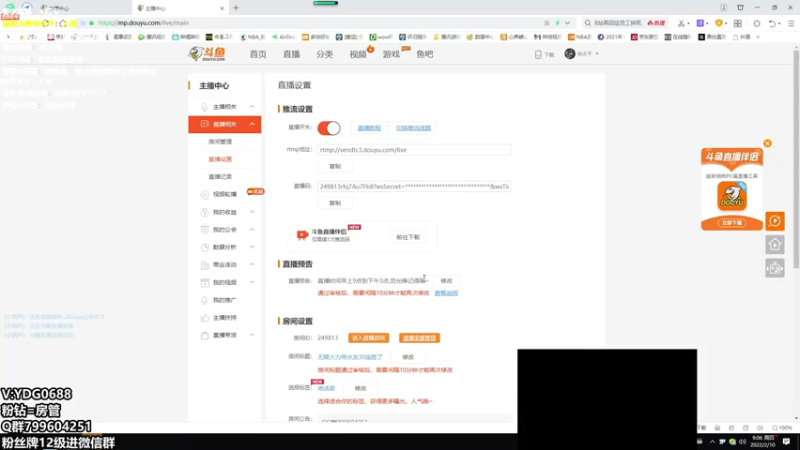Open the 查看说明 link
The image size is (800, 450).
tap(446, 293)
